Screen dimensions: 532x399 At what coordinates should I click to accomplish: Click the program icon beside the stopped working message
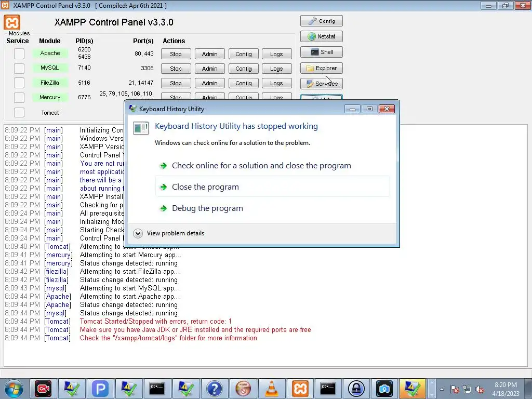(141, 128)
